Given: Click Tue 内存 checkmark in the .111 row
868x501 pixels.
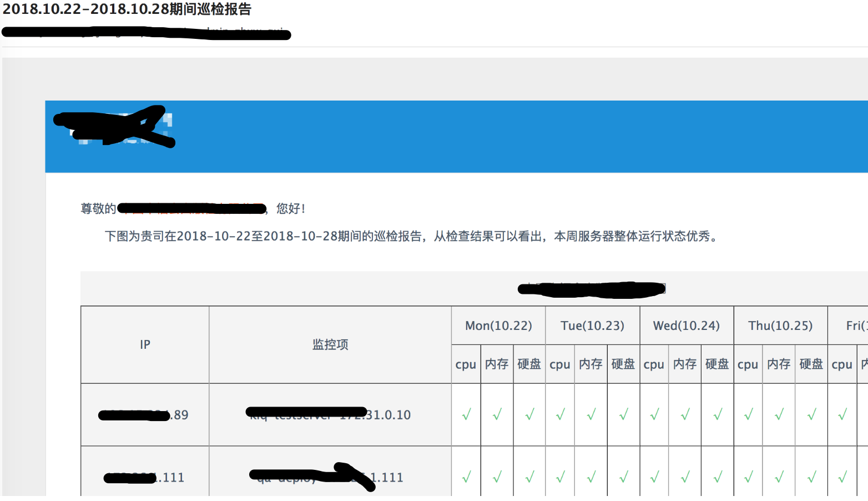Looking at the screenshot, I should tap(592, 477).
